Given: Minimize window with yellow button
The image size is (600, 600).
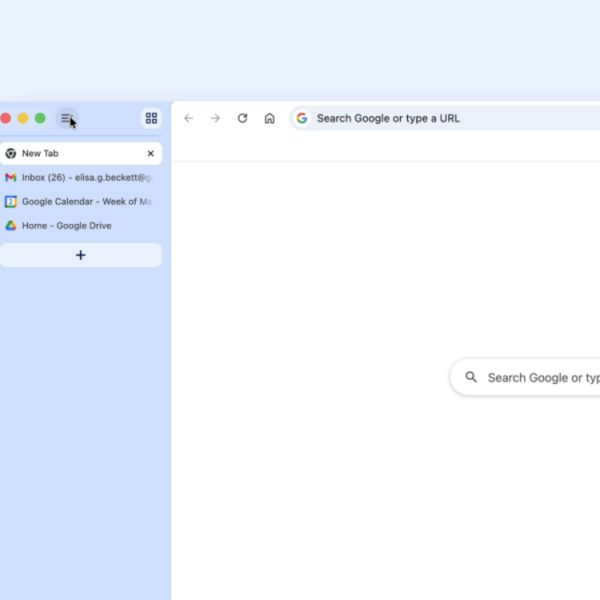Looking at the screenshot, I should (23, 118).
